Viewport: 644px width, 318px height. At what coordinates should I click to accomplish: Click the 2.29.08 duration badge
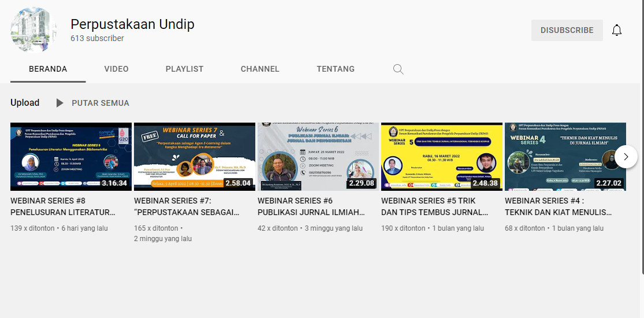(362, 183)
